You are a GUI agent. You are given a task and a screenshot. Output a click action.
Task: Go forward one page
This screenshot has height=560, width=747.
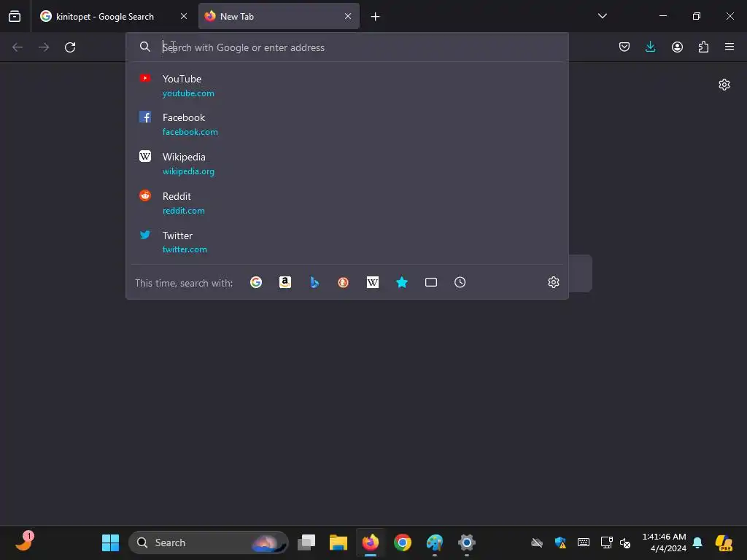[x=44, y=47]
